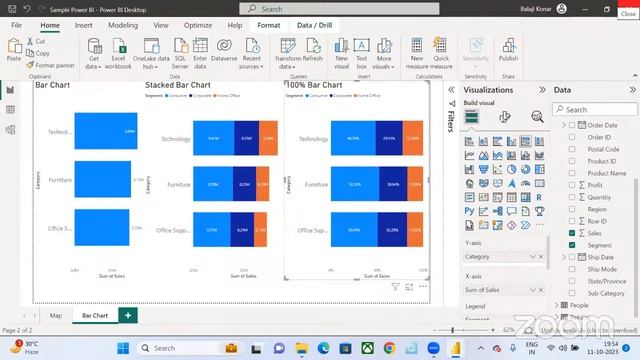Publish the report
Image resolution: width=640 pixels, height=360 pixels.
[x=508, y=50]
